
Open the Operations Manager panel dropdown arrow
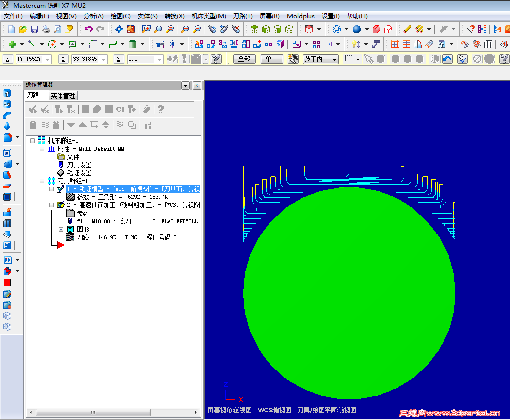(x=185, y=85)
